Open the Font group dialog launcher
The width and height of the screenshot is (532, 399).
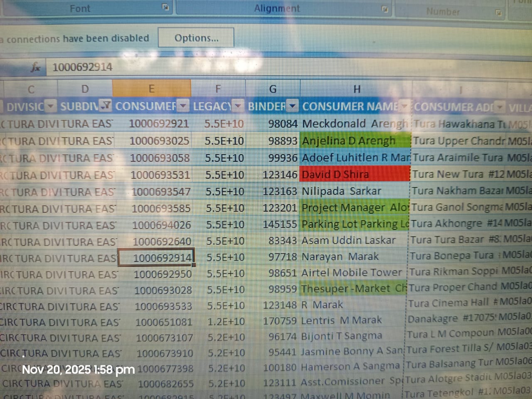[165, 7]
